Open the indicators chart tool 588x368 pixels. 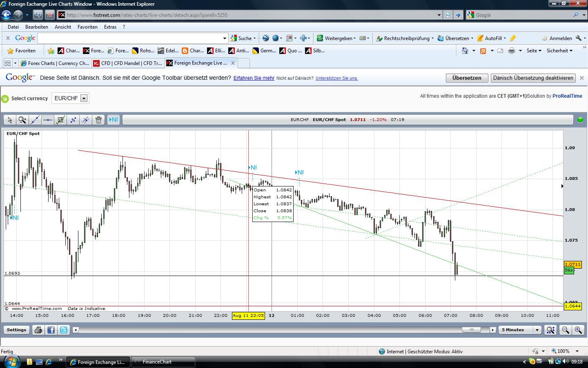tap(60, 120)
